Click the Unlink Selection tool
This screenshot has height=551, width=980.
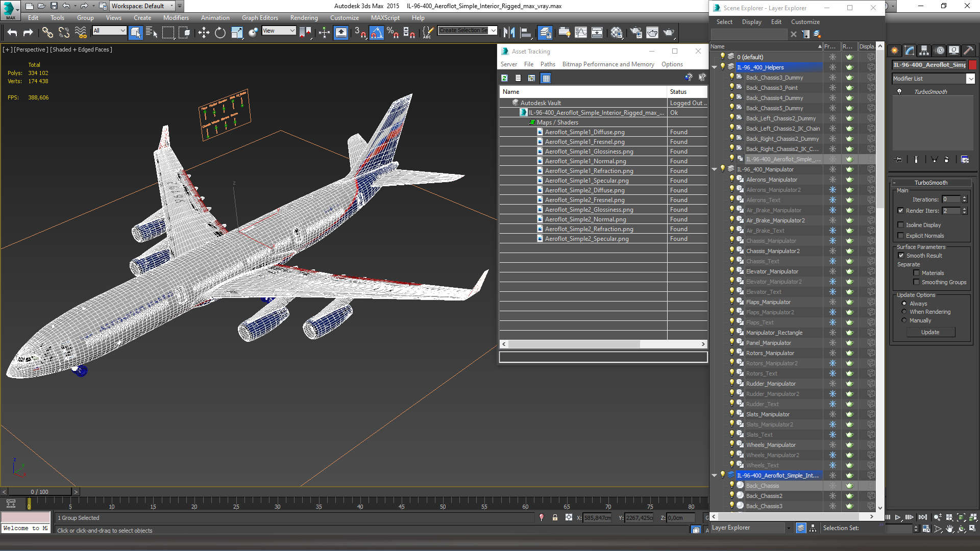tap(64, 33)
